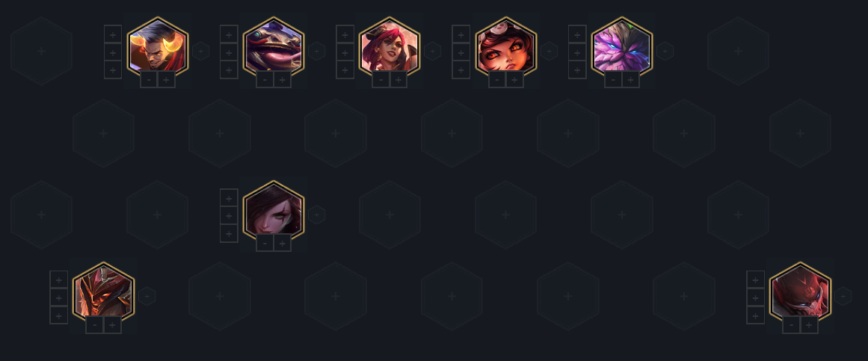The height and width of the screenshot is (361, 868).
Task: Click the Annie champion portrait
Action: [506, 48]
